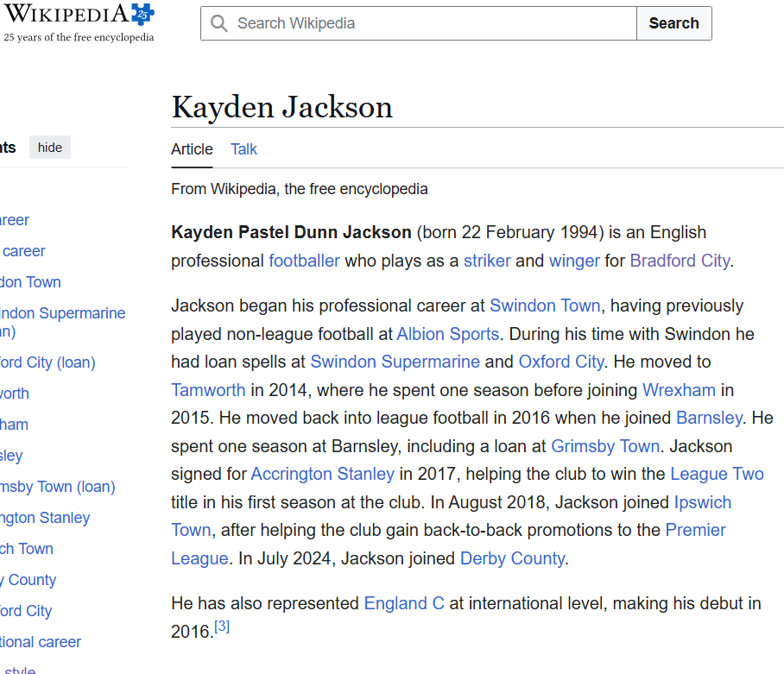Go to Barnsley sidebar entry
The width and height of the screenshot is (784, 674).
tap(11, 455)
